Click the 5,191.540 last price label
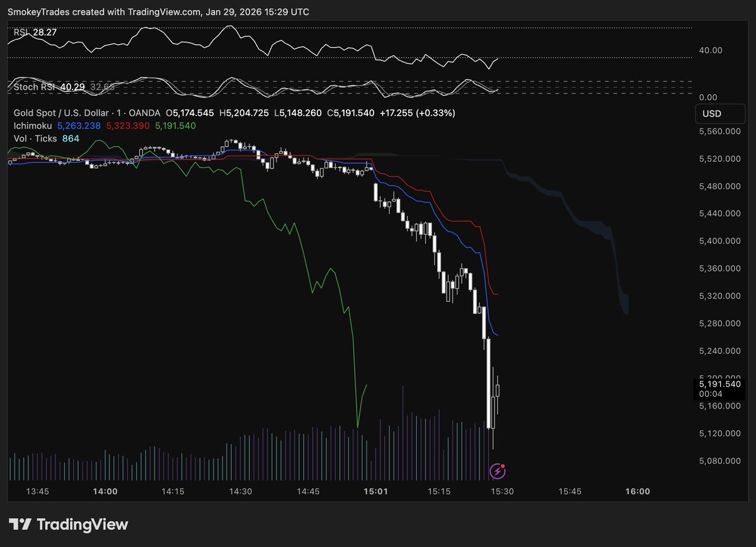This screenshot has width=756, height=547. point(720,385)
